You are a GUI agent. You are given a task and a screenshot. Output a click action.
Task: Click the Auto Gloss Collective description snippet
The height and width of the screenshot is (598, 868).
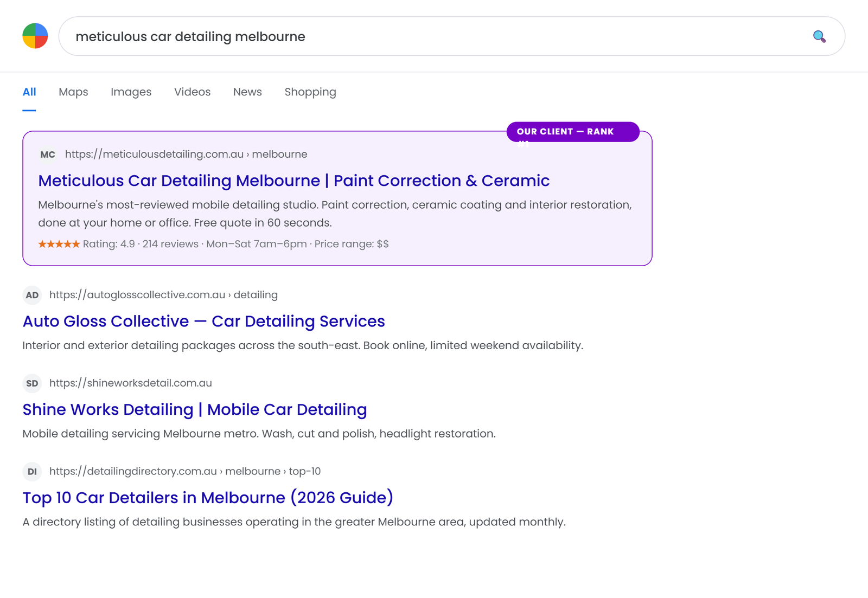[303, 345]
